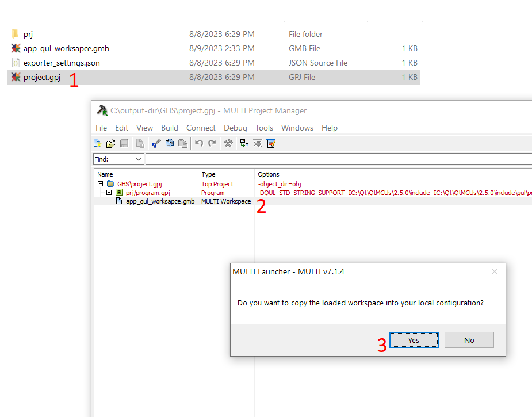Open the Find combo box dropdown
Viewport: 532px width, 417px height.
137,159
